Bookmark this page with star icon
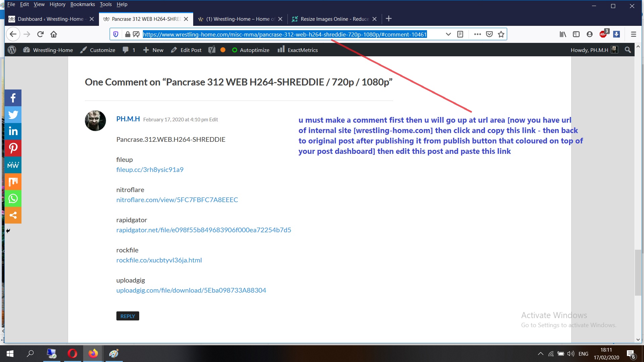Screen dimensions: 644x362 click(x=501, y=34)
